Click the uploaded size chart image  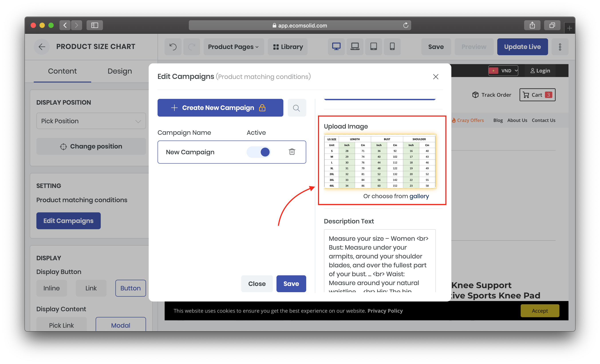coord(380,162)
